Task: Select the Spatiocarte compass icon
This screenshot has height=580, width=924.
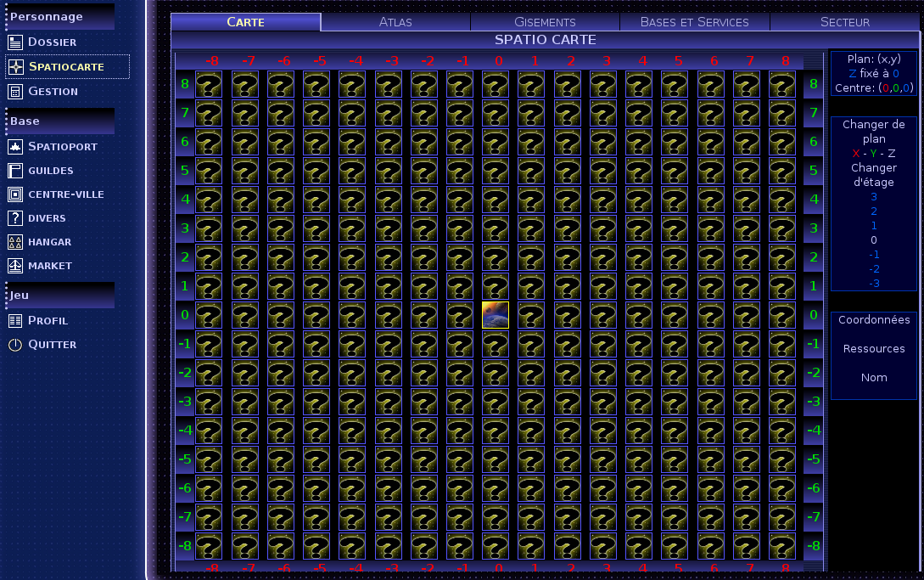Action: [14, 66]
